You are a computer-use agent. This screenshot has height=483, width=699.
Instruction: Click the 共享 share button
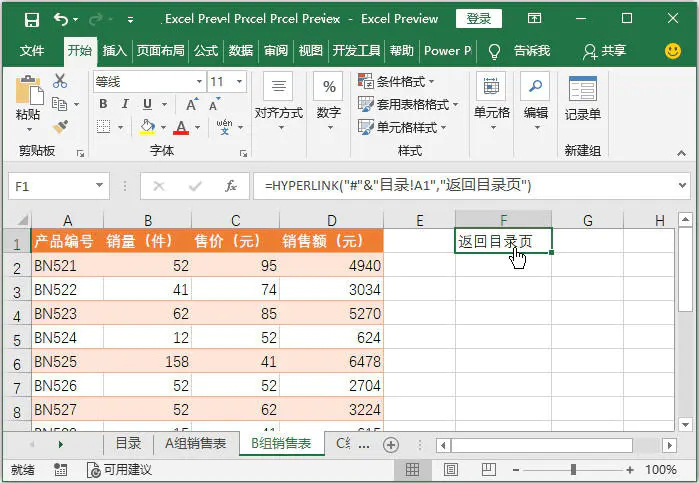click(604, 51)
